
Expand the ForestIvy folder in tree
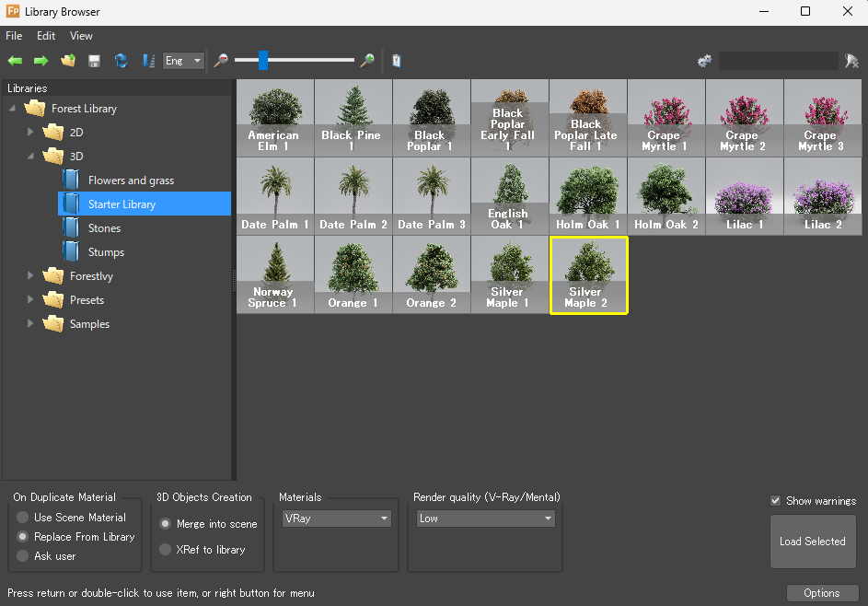coord(31,276)
